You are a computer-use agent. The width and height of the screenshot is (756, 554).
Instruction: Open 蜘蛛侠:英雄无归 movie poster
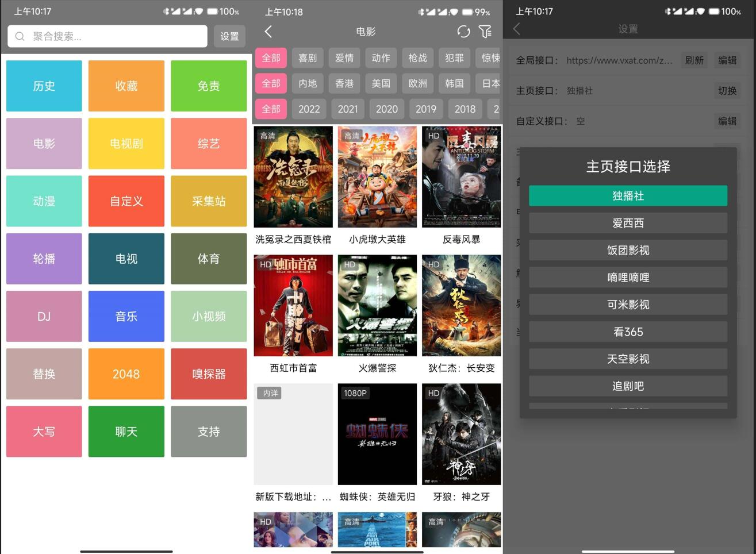pos(377,434)
